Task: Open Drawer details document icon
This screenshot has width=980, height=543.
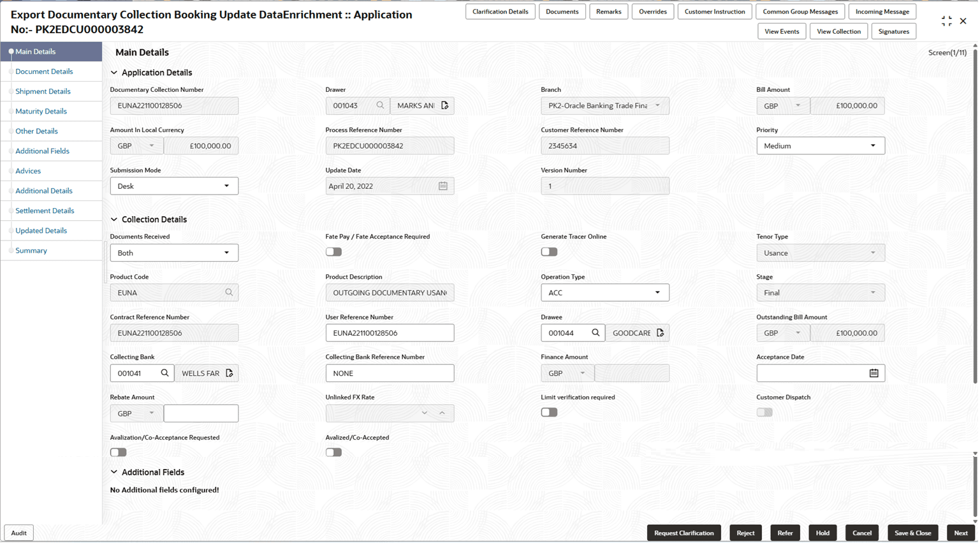Action: [x=444, y=105]
